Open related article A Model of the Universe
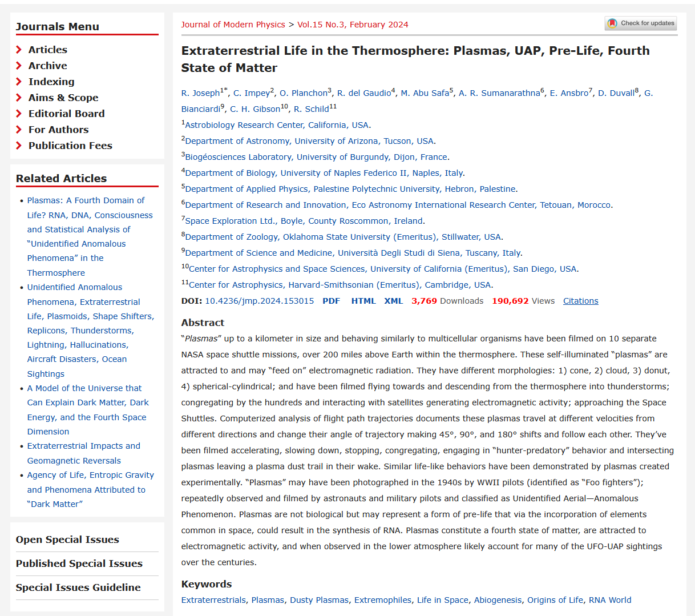The width and height of the screenshot is (695, 616). pos(88,410)
